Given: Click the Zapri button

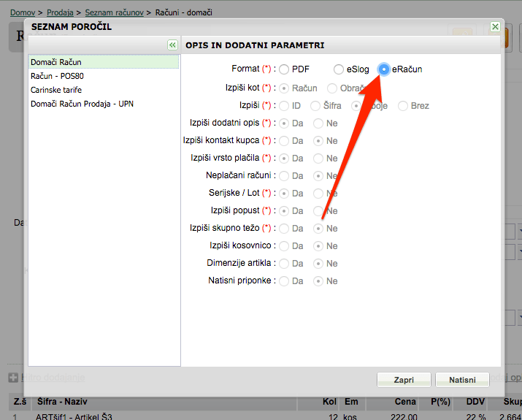Looking at the screenshot, I should click(x=404, y=380).
